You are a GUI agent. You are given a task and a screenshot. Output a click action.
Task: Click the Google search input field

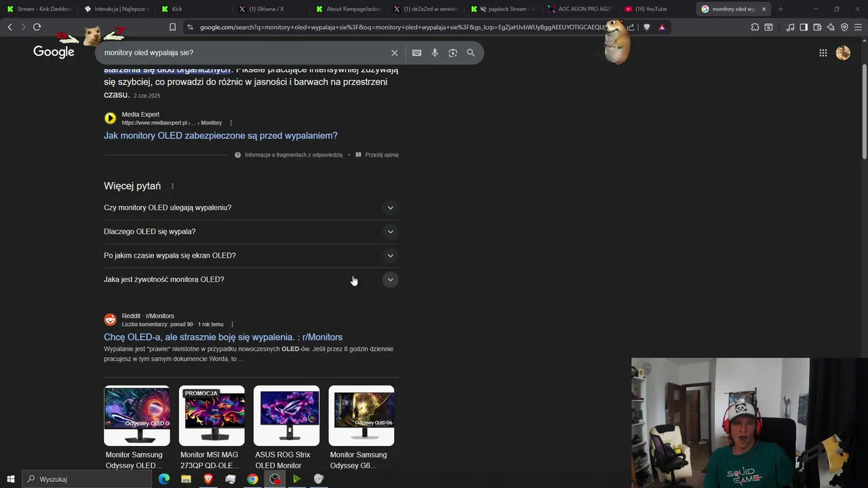tap(244, 53)
